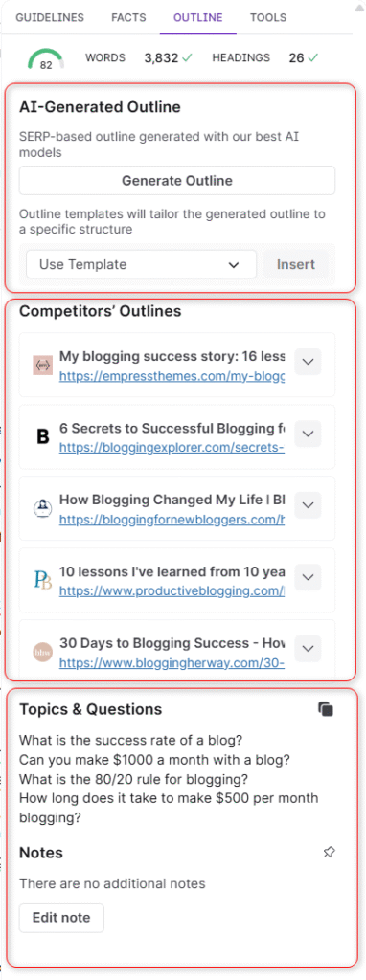Expand 'How Blogging Changed My Life' outline
This screenshot has width=366, height=980.
(308, 505)
